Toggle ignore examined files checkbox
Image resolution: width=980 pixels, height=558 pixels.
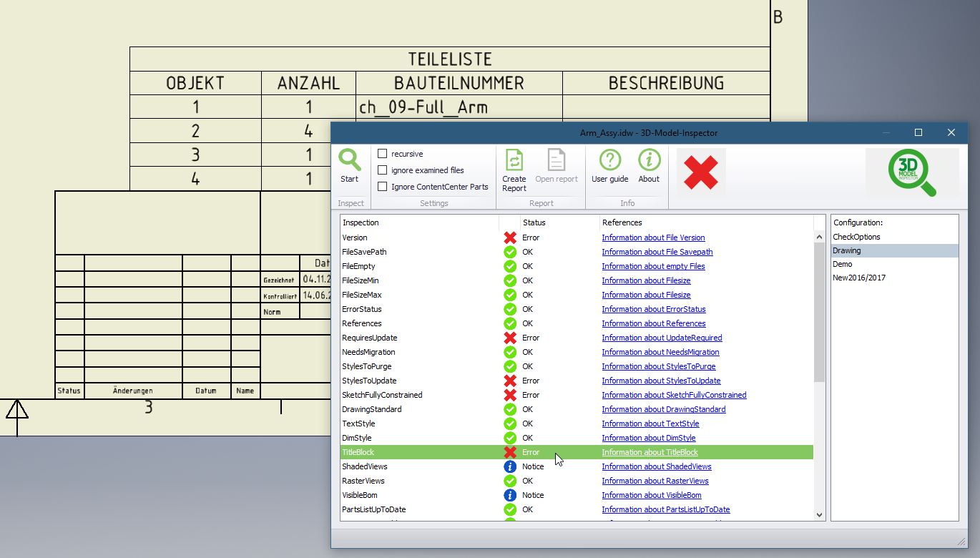383,170
